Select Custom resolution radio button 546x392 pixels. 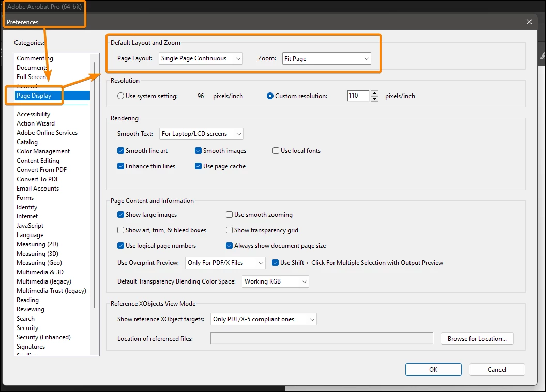pos(270,96)
